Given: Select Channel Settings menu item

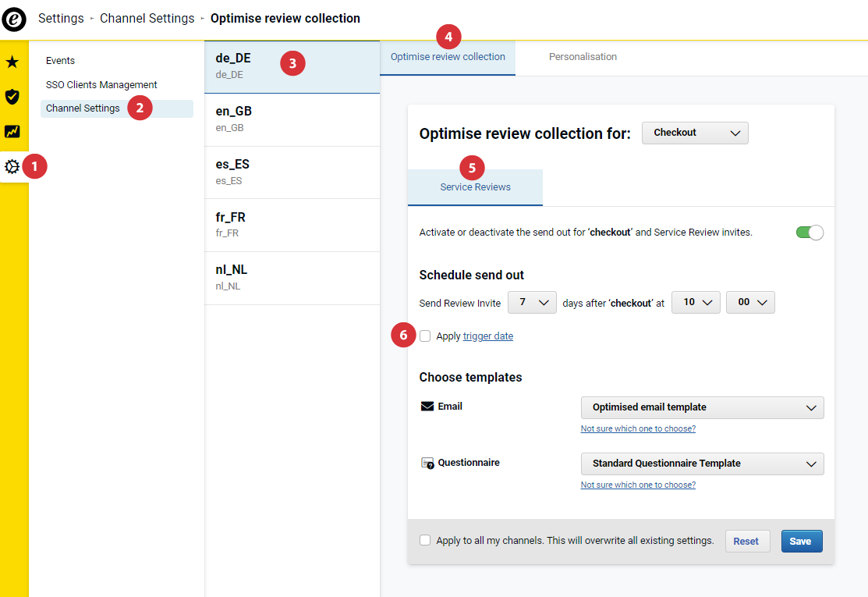Looking at the screenshot, I should pos(117,108).
